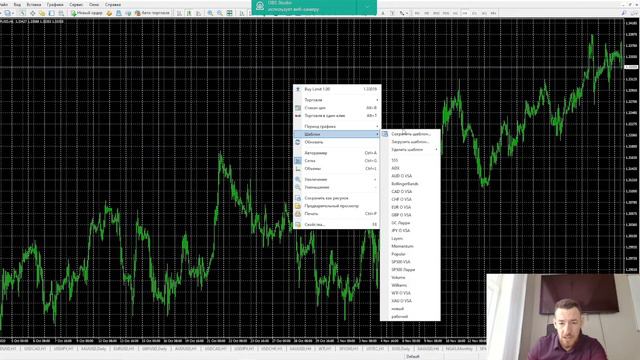Image resolution: width=640 pixels, height=360 pixels.
Task: Apply the CHF O VSA template
Action: click(x=410, y=199)
